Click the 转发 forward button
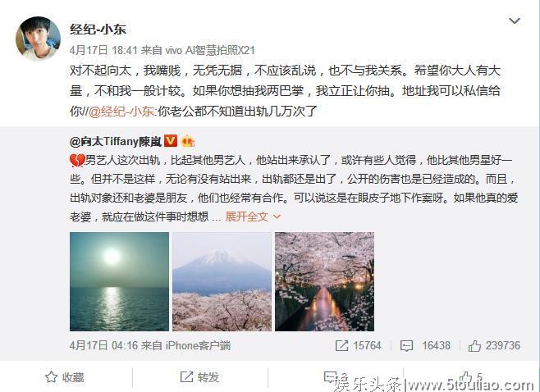 (199, 377)
